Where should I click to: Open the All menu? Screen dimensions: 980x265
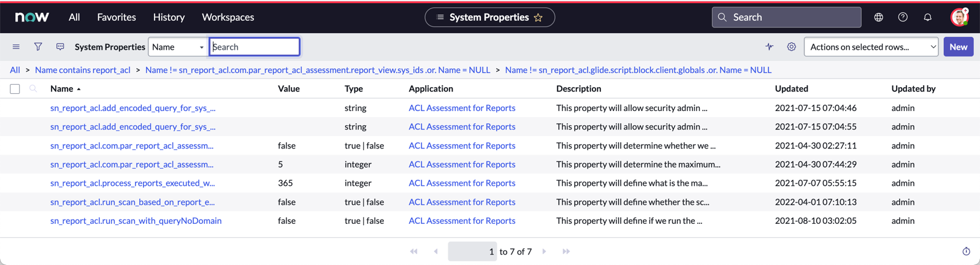[74, 17]
